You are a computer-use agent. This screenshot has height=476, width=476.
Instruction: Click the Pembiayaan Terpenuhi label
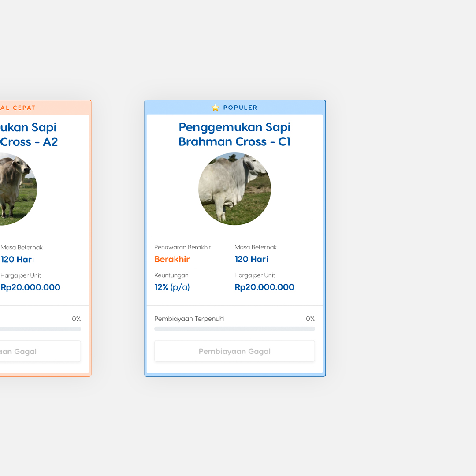[x=189, y=319]
